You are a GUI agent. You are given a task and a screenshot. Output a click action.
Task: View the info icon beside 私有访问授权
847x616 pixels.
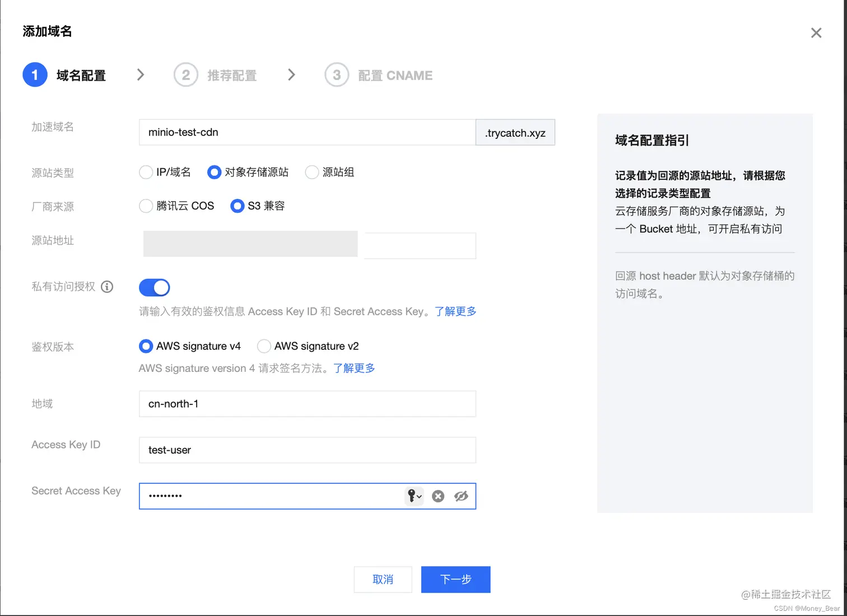(107, 287)
